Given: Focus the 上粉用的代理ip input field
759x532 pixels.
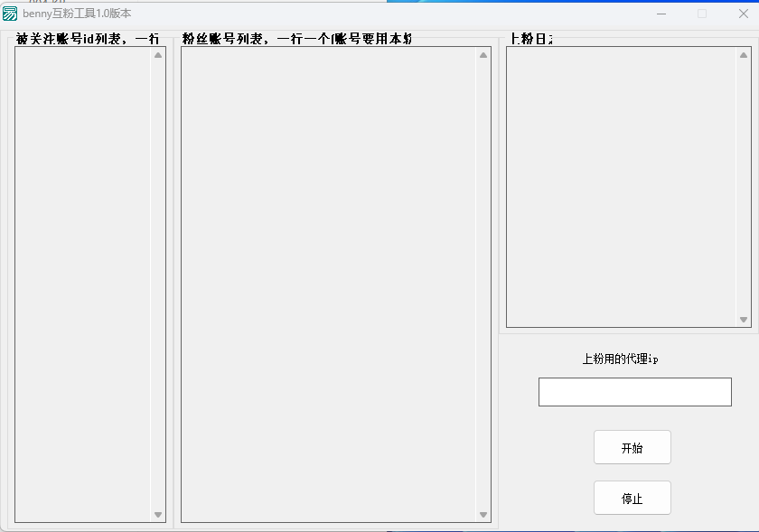Looking at the screenshot, I should 634,392.
